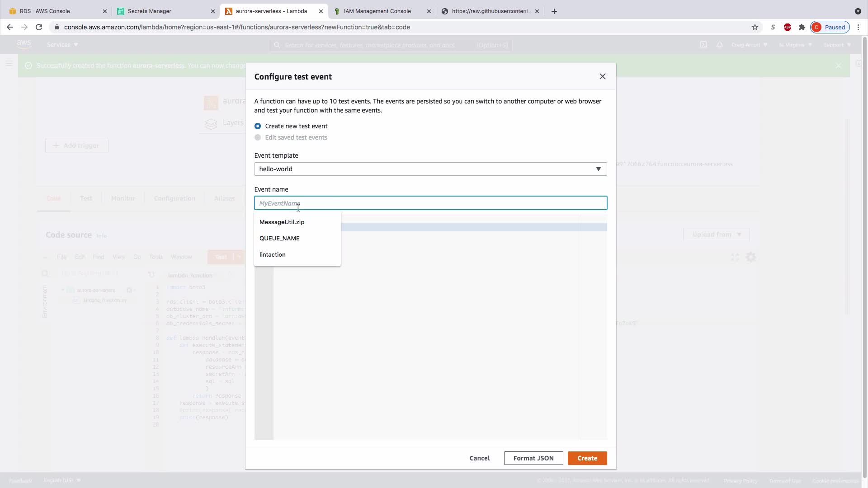
Task: Switch to IAM Management Console tab
Action: pyautogui.click(x=377, y=11)
